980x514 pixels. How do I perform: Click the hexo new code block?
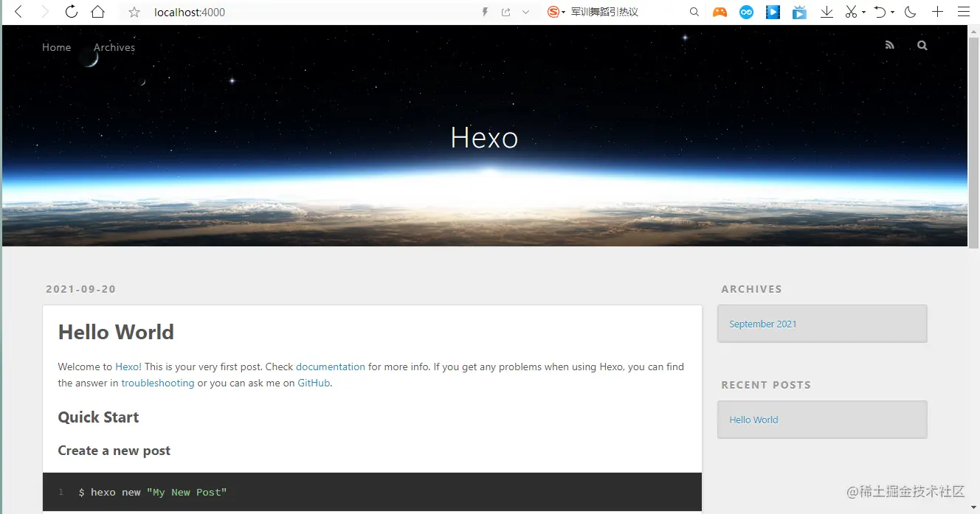[x=372, y=492]
